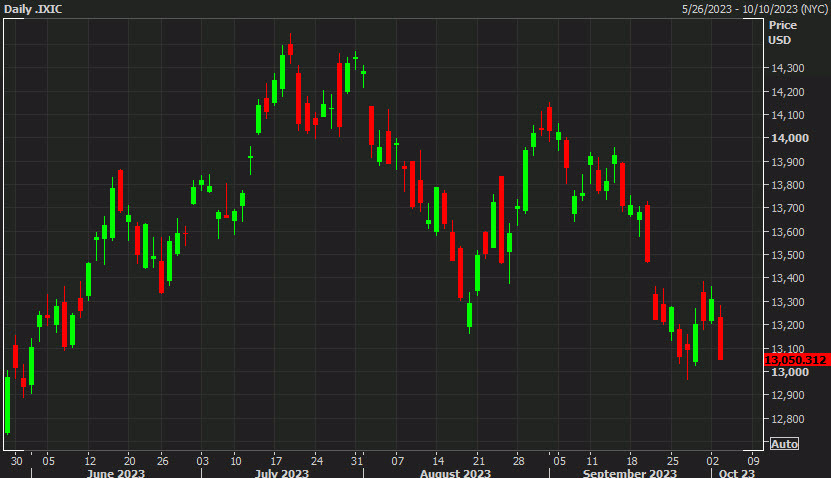Click the 12 date tick in June
This screenshot has height=478, width=831.
(90, 461)
